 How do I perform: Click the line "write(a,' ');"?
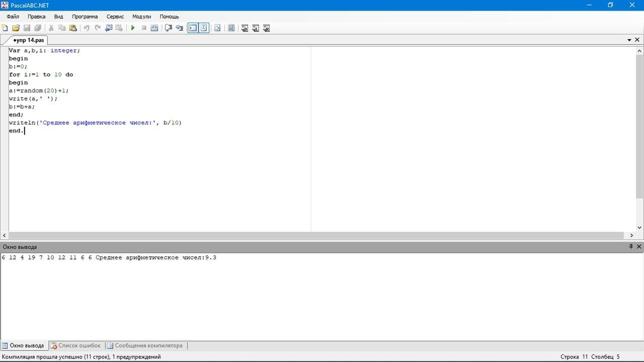pyautogui.click(x=33, y=99)
